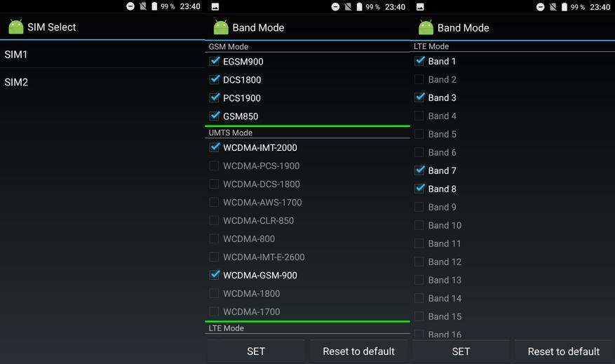Tap Android icon on the LTE Mode screen header
Image resolution: width=615 pixels, height=364 pixels.
tap(426, 27)
